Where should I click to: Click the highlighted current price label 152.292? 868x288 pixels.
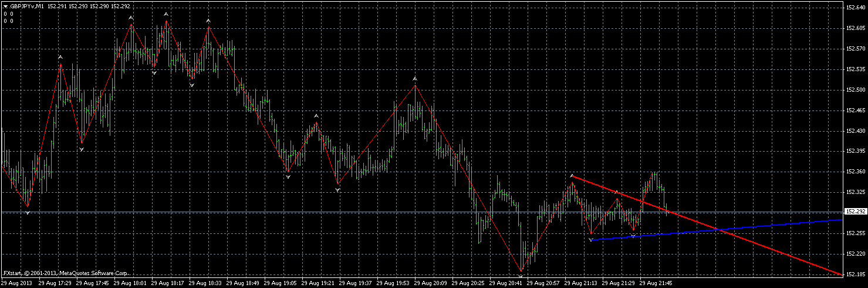856,212
